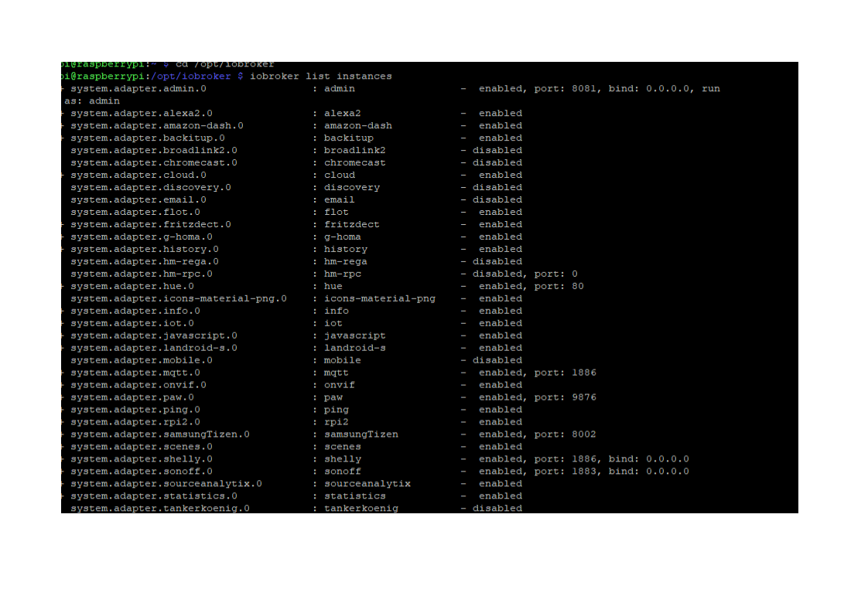Select 'system.adapter.statistics.0' text
This screenshot has height=613, width=868.
click(154, 496)
